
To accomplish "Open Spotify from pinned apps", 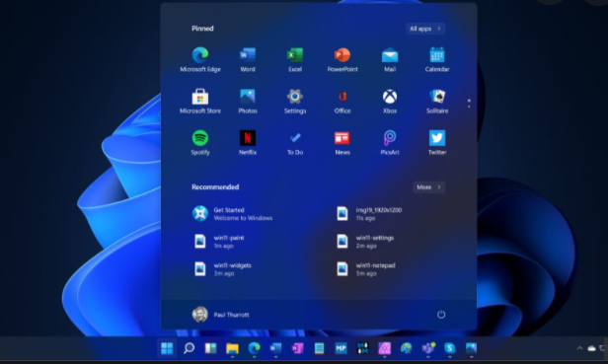I will coord(200,143).
